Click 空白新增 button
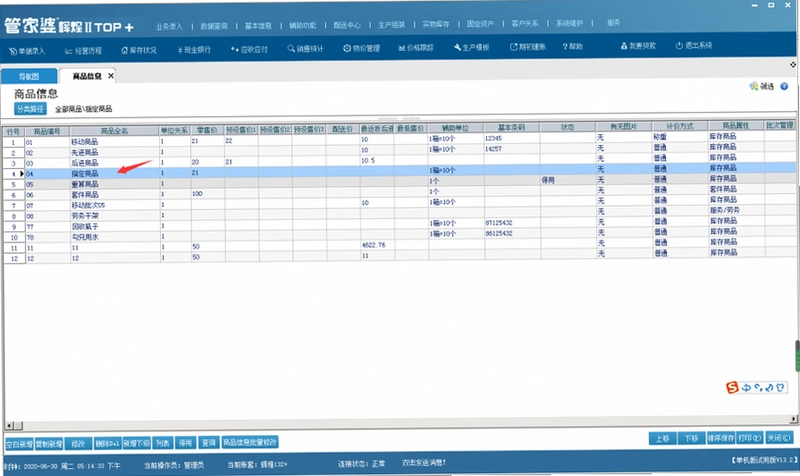This screenshot has width=800, height=476. pyautogui.click(x=19, y=444)
